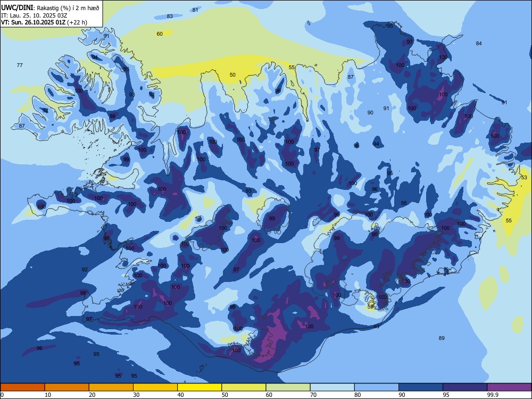Click the amber 30–40 legend color block
The image size is (532, 399).
pyautogui.click(x=155, y=387)
